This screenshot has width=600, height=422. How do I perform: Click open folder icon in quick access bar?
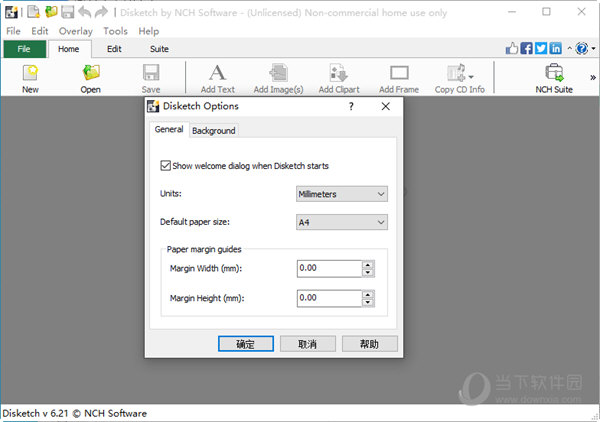51,12
